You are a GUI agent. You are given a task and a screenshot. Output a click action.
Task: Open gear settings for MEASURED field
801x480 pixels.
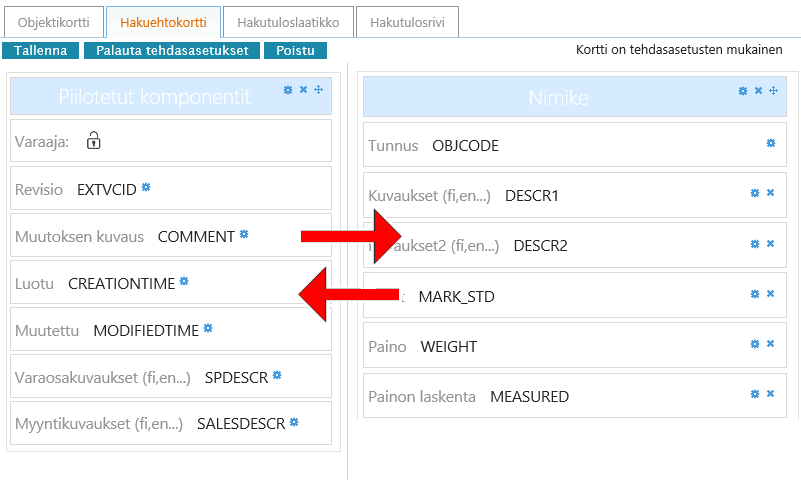tap(755, 394)
